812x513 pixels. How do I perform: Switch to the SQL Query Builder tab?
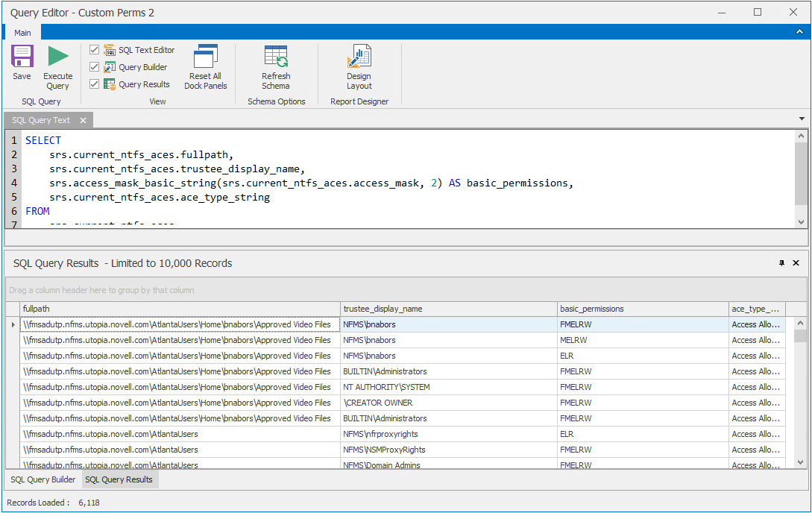[x=43, y=479]
